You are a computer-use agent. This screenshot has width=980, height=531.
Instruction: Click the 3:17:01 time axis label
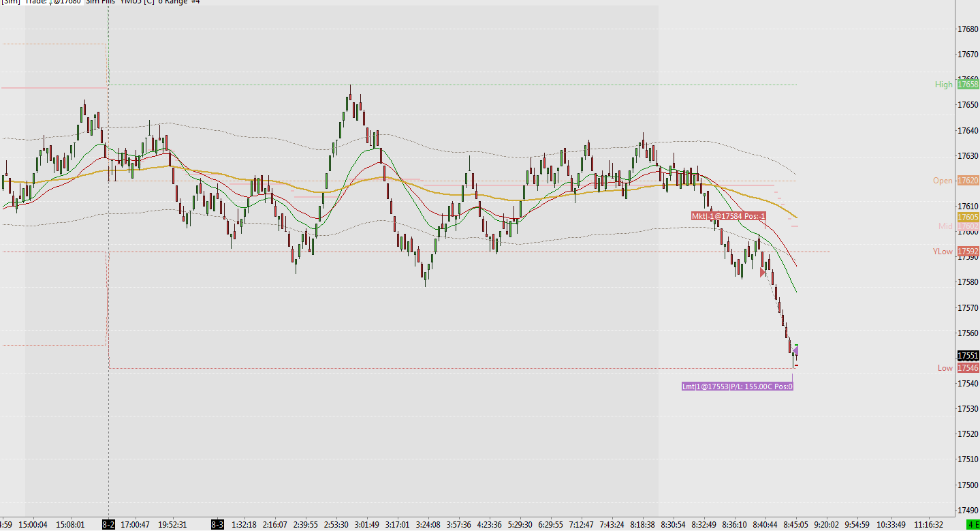[x=397, y=525]
